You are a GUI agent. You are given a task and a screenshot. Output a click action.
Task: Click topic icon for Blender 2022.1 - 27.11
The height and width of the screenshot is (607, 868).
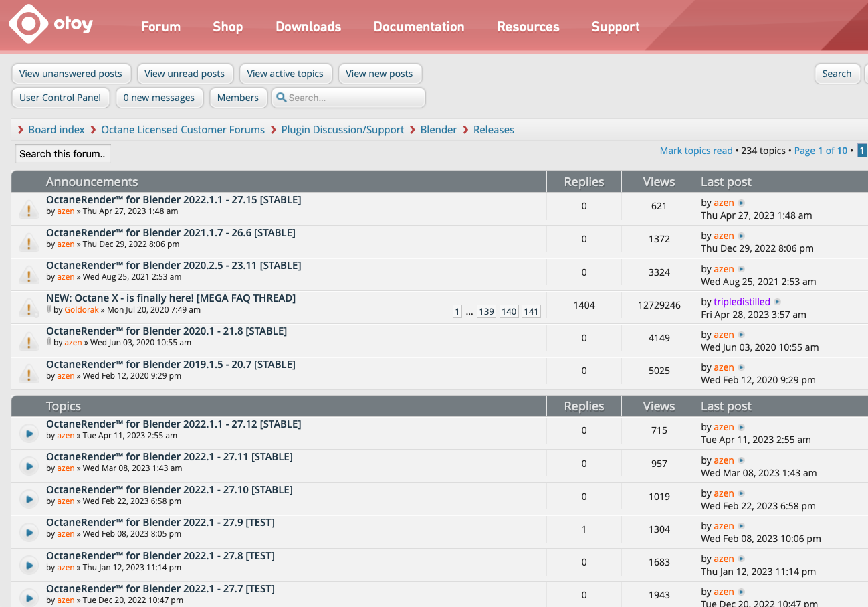[28, 466]
